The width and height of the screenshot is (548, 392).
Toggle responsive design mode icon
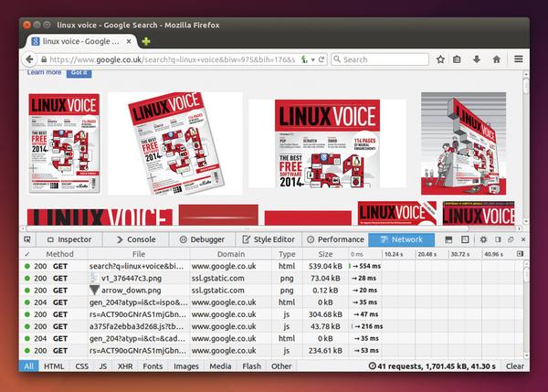465,239
